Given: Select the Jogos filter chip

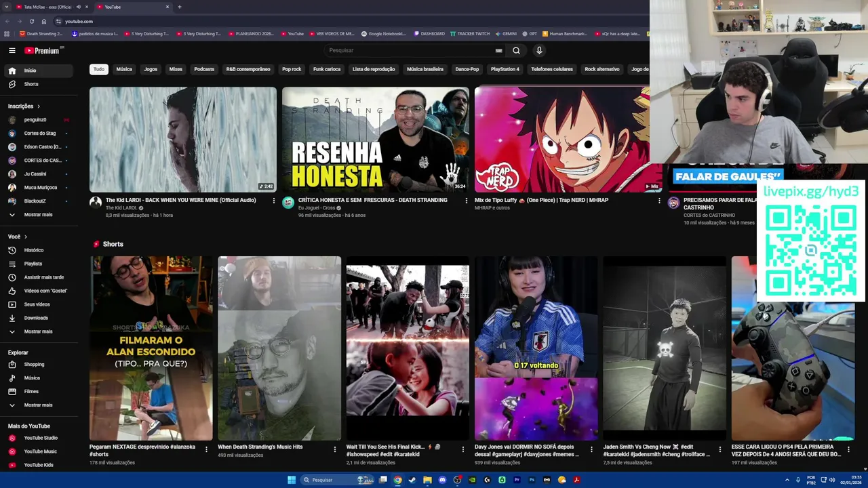Looking at the screenshot, I should pyautogui.click(x=151, y=69).
